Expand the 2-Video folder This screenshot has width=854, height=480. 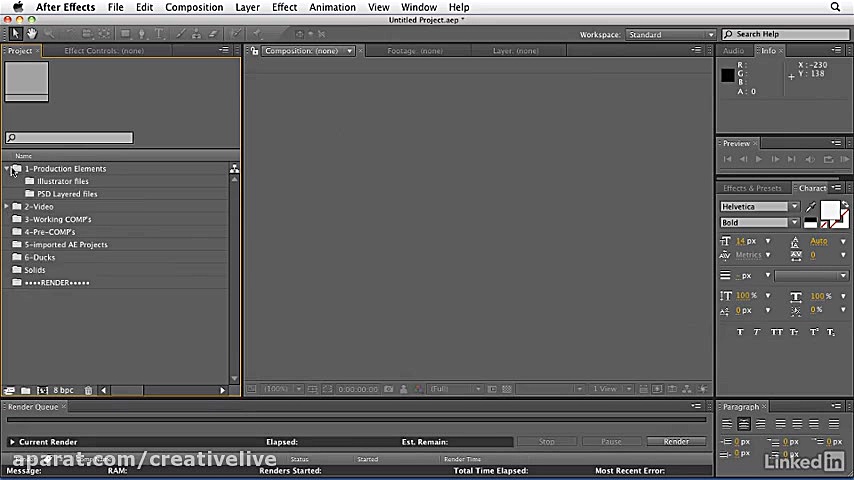point(7,206)
